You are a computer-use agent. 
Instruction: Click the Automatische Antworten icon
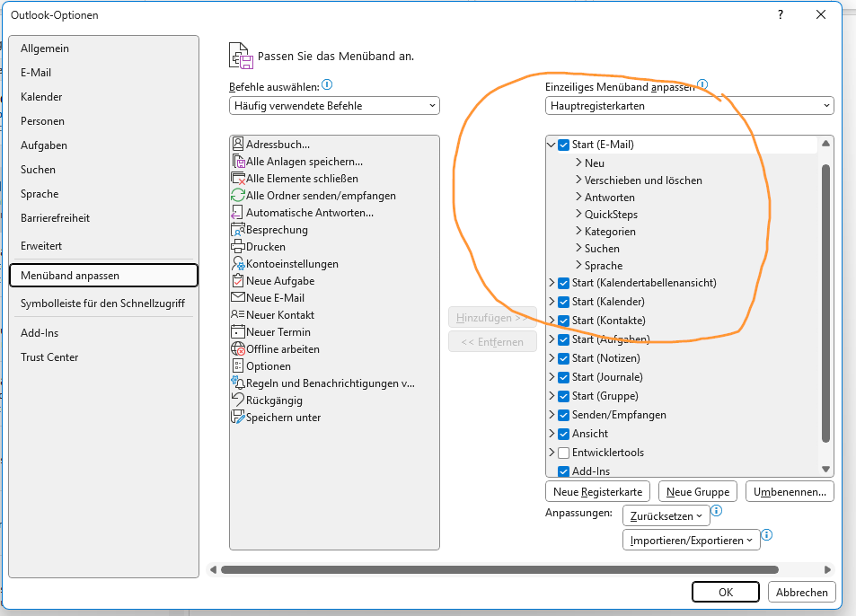click(x=237, y=212)
